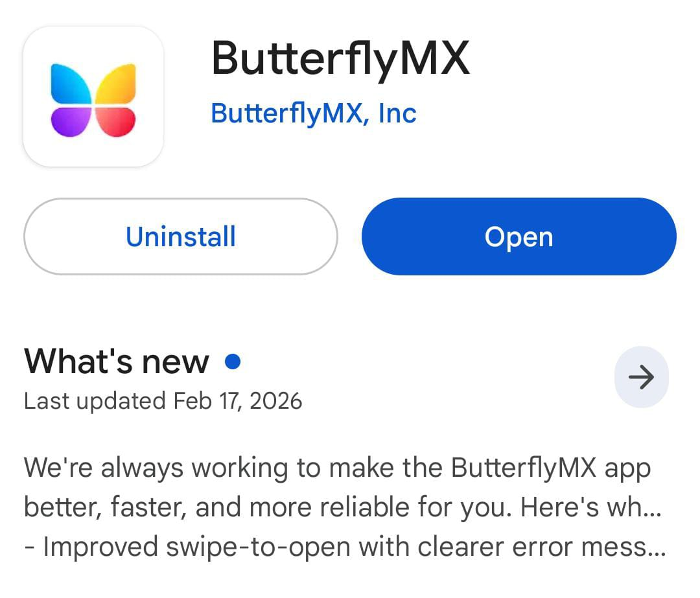
Task: Click the right arrow beside What's new
Action: pos(641,377)
